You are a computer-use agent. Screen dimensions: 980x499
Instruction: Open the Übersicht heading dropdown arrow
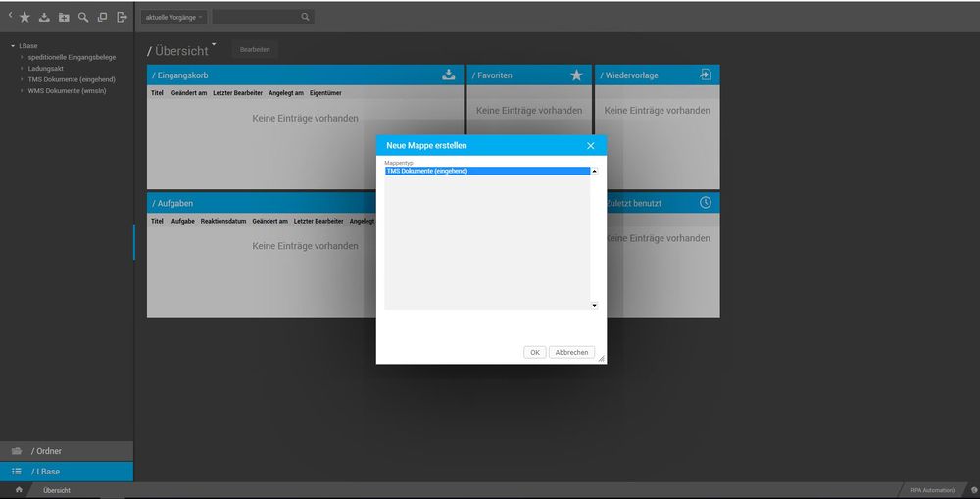point(214,44)
